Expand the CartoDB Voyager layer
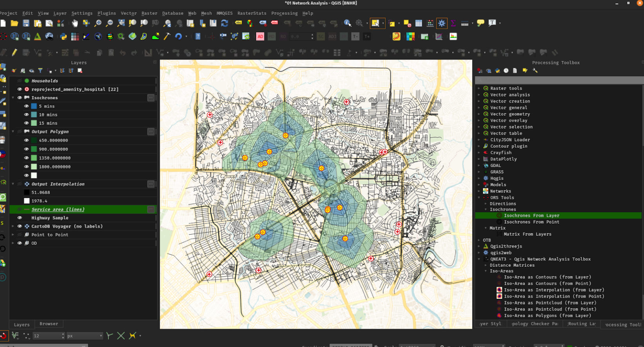644x347 pixels. pyautogui.click(x=13, y=226)
